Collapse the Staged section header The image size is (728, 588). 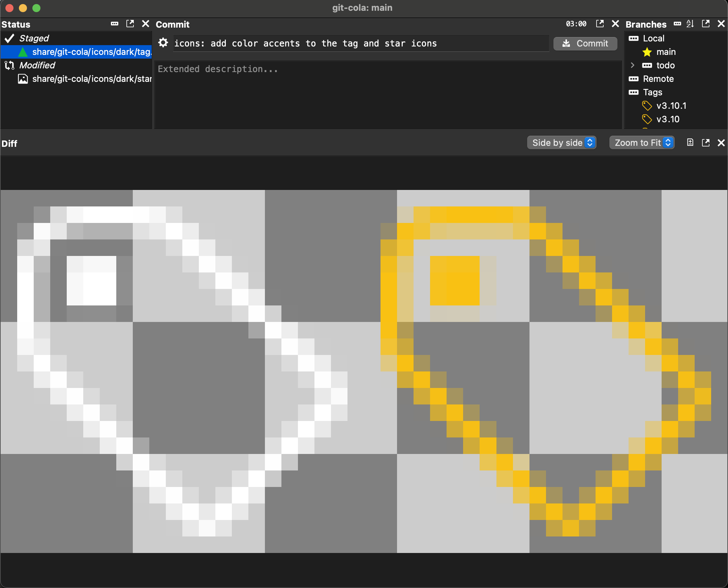[34, 38]
